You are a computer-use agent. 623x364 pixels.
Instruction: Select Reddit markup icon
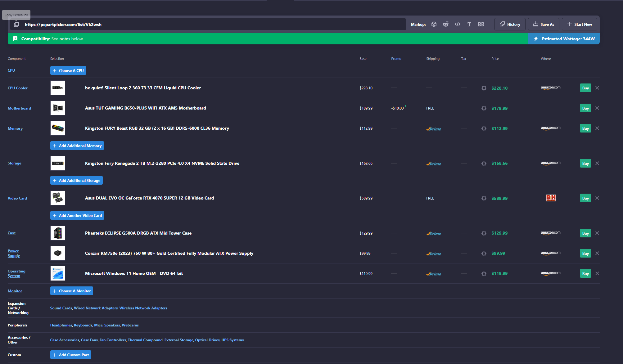pos(446,24)
